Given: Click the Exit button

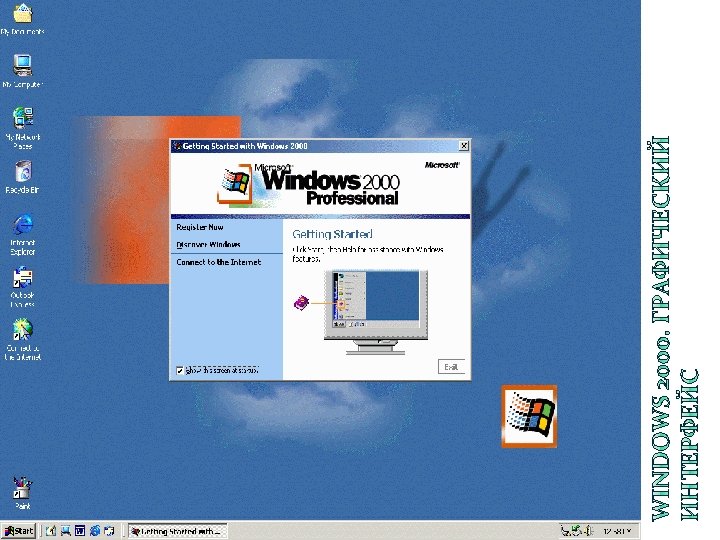Looking at the screenshot, I should pyautogui.click(x=451, y=367).
